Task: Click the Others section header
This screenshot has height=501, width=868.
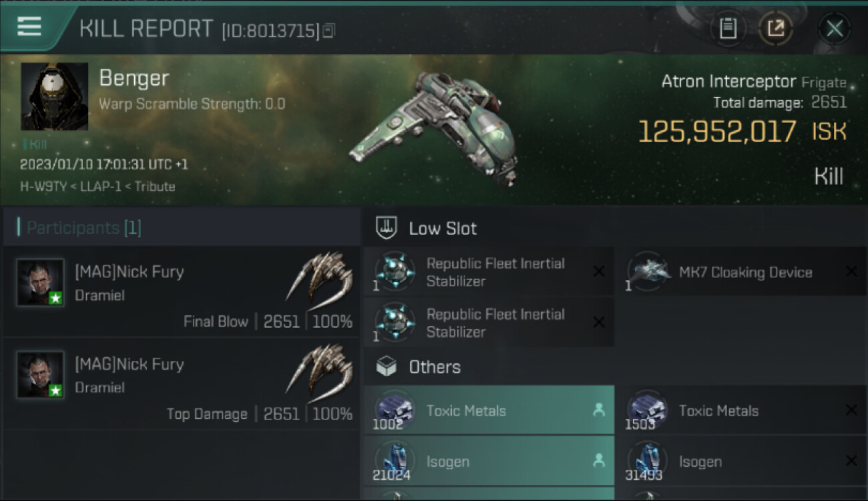Action: point(434,367)
